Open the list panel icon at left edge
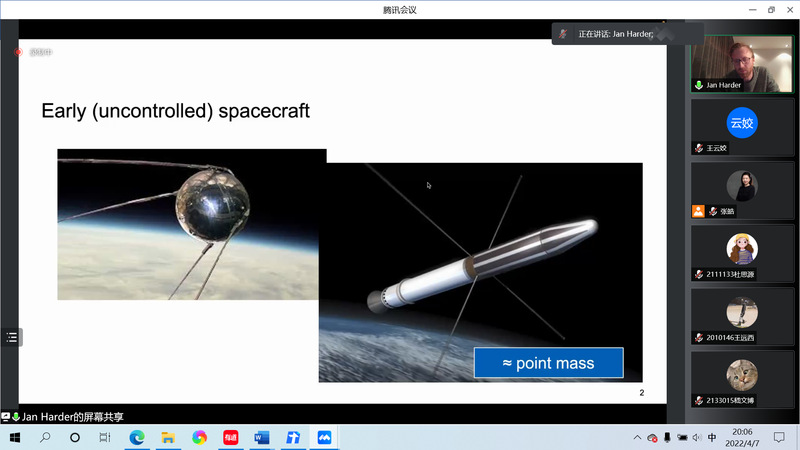 click(12, 337)
